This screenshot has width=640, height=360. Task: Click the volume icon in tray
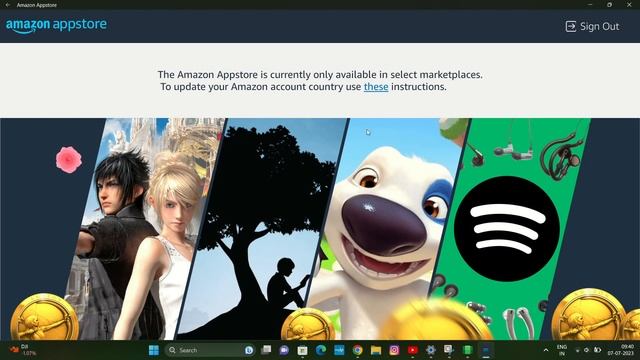pyautogui.click(x=587, y=350)
